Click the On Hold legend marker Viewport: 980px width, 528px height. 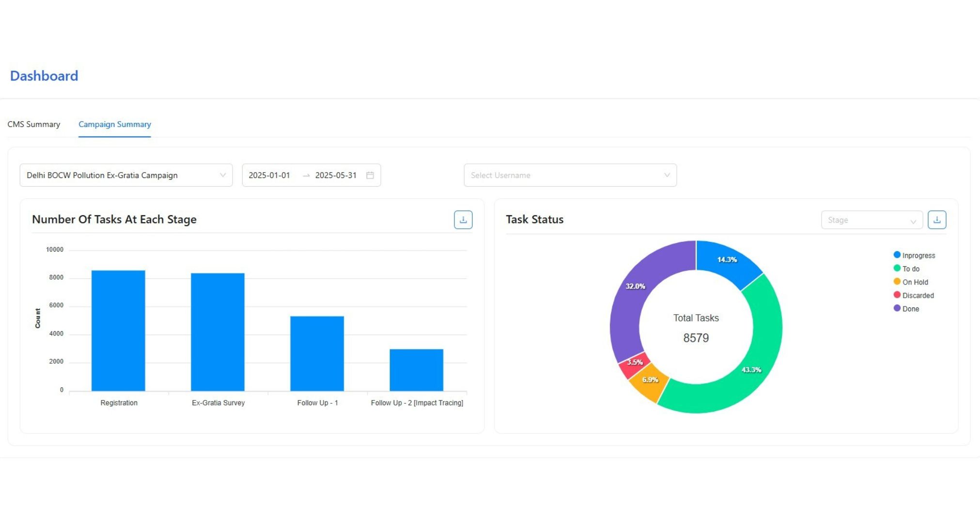[x=897, y=282]
